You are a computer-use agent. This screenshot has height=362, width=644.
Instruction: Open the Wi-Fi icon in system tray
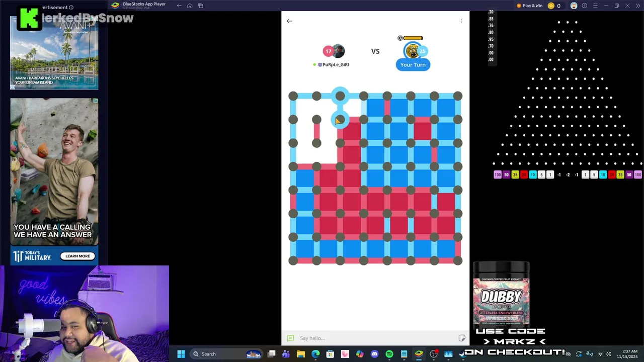coord(600,354)
